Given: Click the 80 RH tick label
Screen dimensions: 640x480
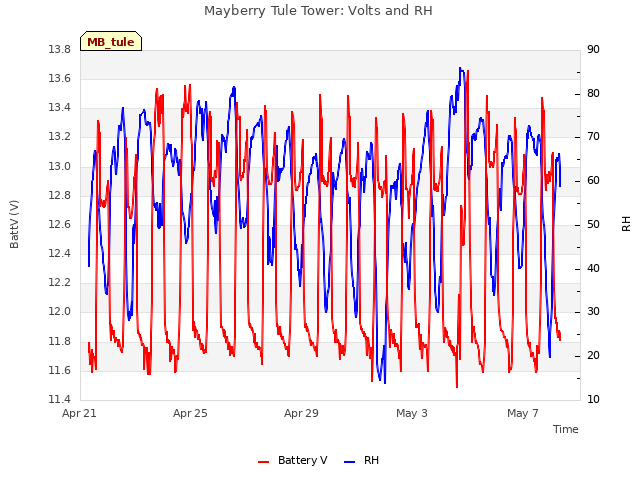Looking at the screenshot, I should 593,93.
